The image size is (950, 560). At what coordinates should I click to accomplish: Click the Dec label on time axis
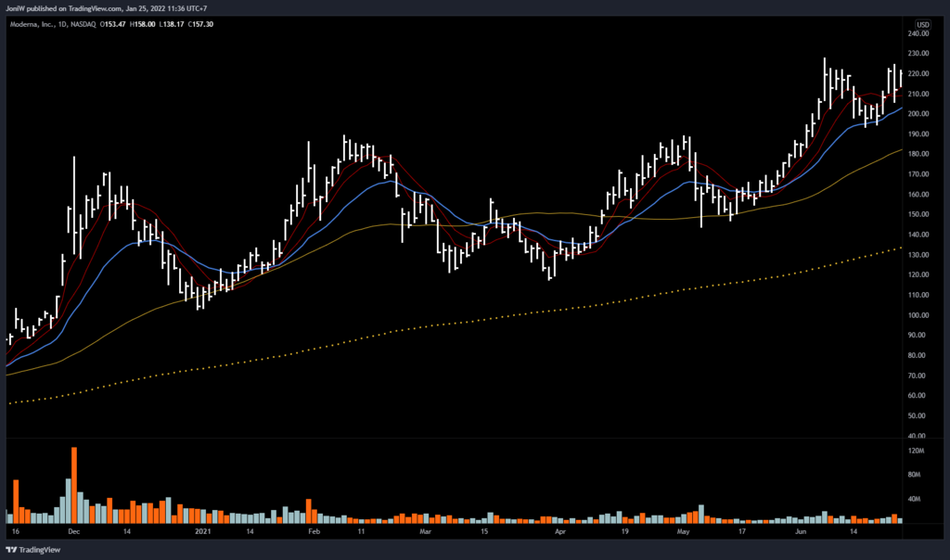73,533
